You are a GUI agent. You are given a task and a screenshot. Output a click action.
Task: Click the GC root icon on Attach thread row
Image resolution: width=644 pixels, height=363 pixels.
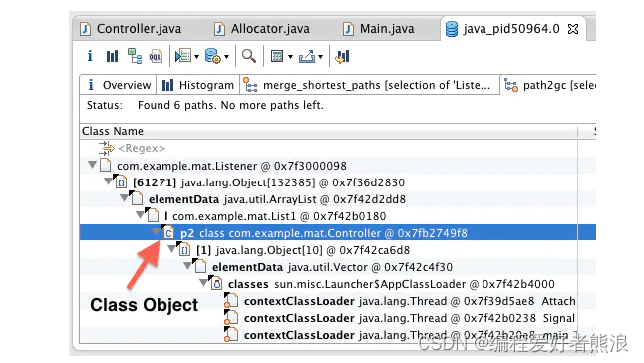(x=231, y=301)
